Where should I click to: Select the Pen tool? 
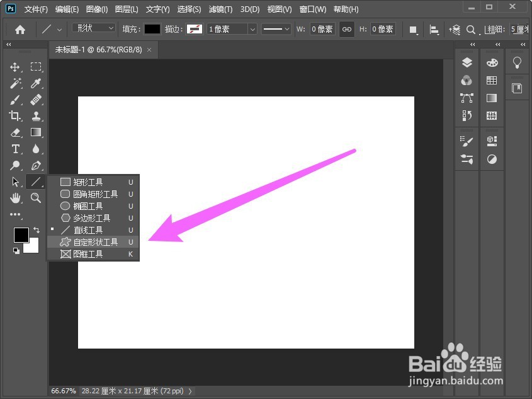[x=36, y=165]
